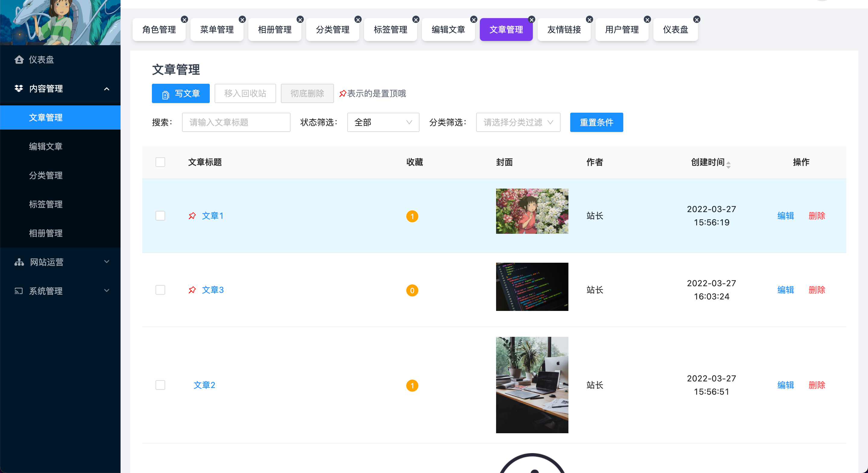Viewport: 868px width, 473px height.
Task: Check the checkbox for 文章3 row
Action: pyautogui.click(x=160, y=290)
